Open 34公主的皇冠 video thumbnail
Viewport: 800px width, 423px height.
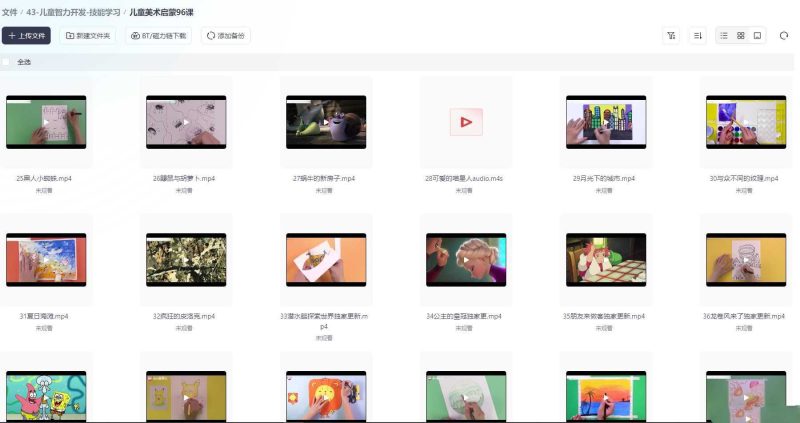pyautogui.click(x=465, y=260)
